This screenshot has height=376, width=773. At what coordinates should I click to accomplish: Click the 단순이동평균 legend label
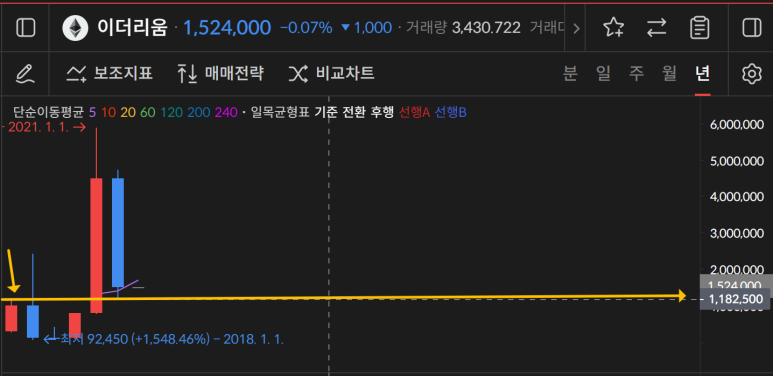click(48, 112)
